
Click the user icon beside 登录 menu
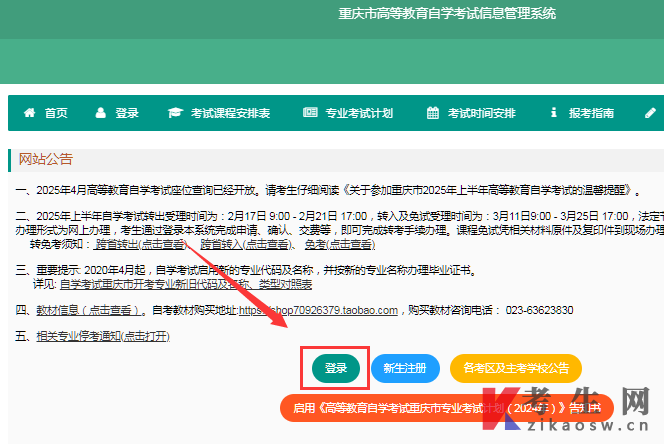coord(100,113)
